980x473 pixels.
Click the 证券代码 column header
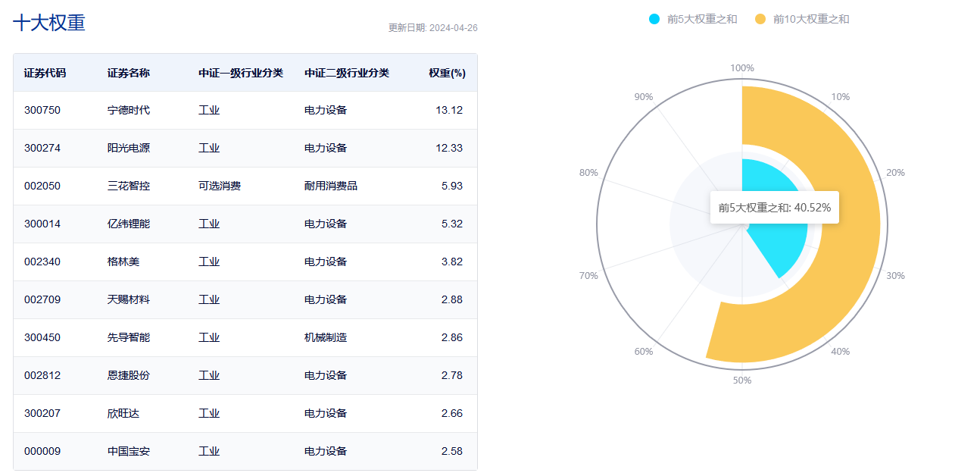[45, 73]
